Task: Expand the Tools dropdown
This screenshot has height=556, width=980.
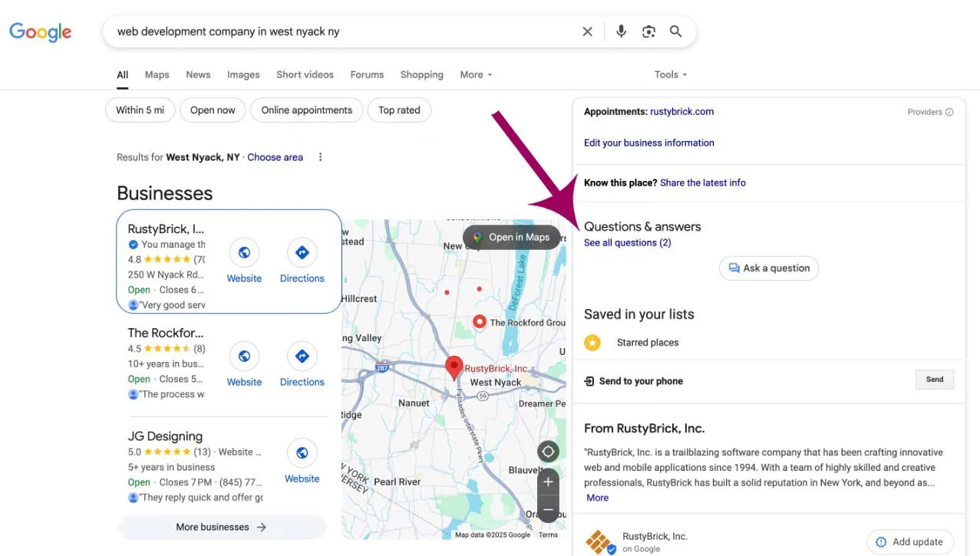Action: click(671, 74)
